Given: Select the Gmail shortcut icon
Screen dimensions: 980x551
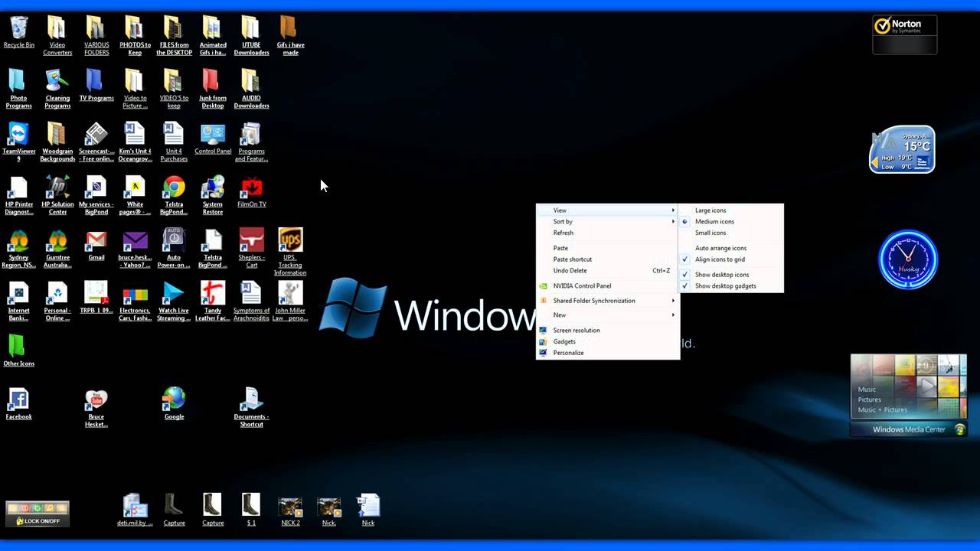Looking at the screenshot, I should 96,245.
